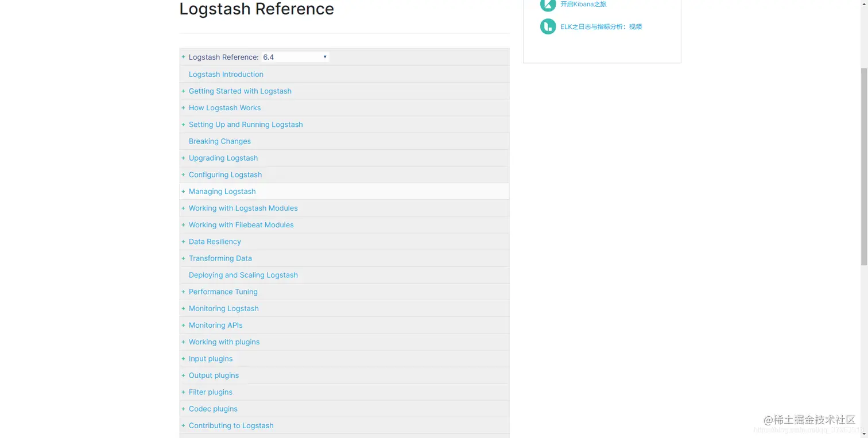Expand the Configuring Logstash plus sign

[183, 175]
